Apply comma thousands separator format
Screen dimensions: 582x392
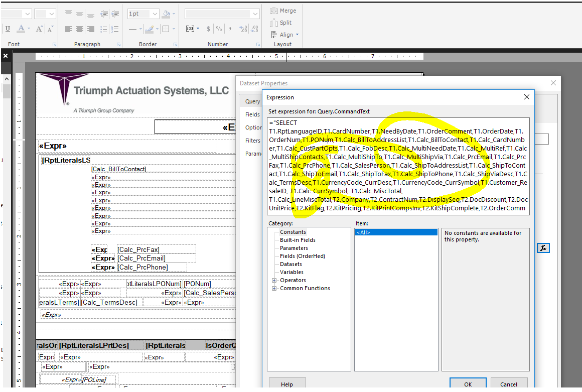point(230,29)
